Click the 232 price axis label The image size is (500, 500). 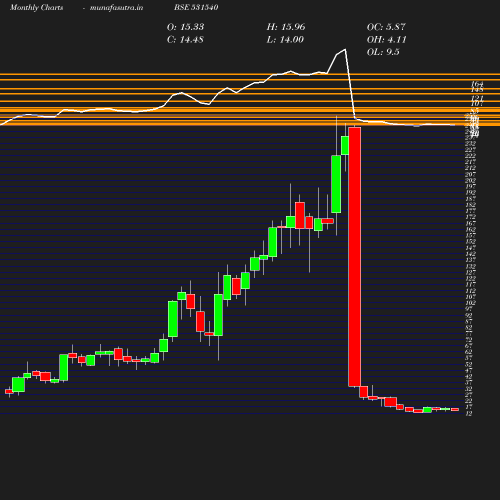pyautogui.click(x=470, y=143)
